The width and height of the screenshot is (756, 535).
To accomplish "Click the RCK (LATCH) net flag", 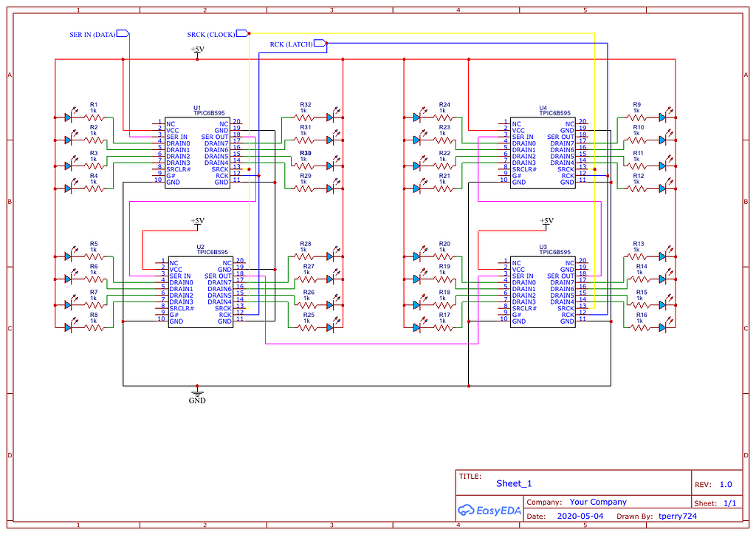I will click(x=295, y=44).
